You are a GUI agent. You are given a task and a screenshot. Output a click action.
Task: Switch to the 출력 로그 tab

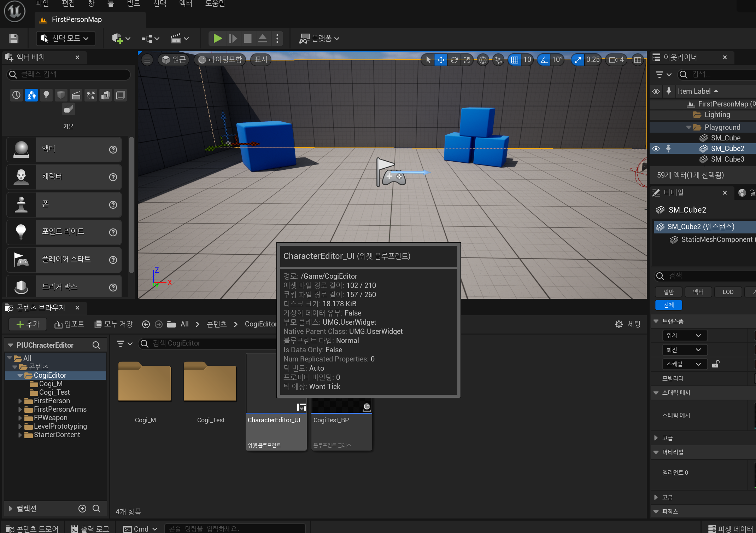(x=90, y=528)
